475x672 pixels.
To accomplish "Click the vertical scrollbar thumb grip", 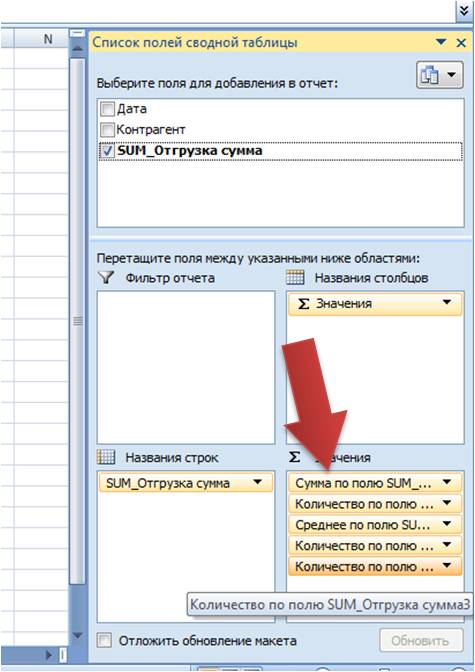I will [x=78, y=321].
